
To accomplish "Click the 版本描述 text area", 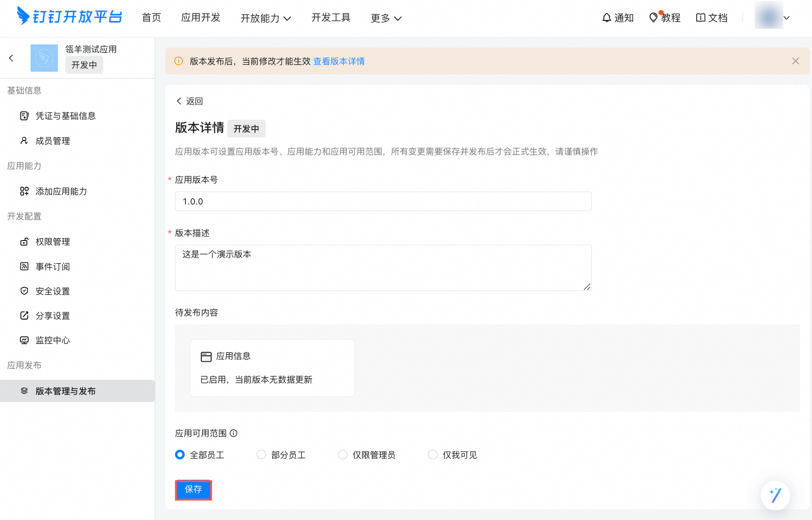I will (383, 268).
